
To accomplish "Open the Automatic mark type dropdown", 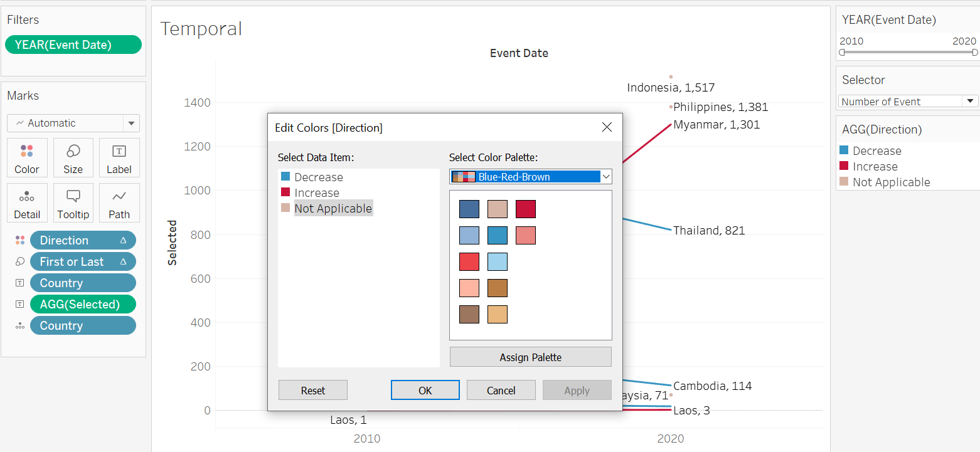I will [73, 123].
